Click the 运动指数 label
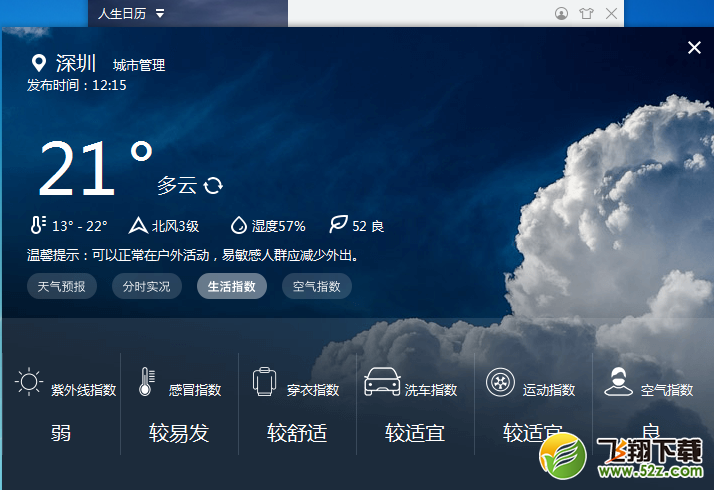 click(549, 390)
